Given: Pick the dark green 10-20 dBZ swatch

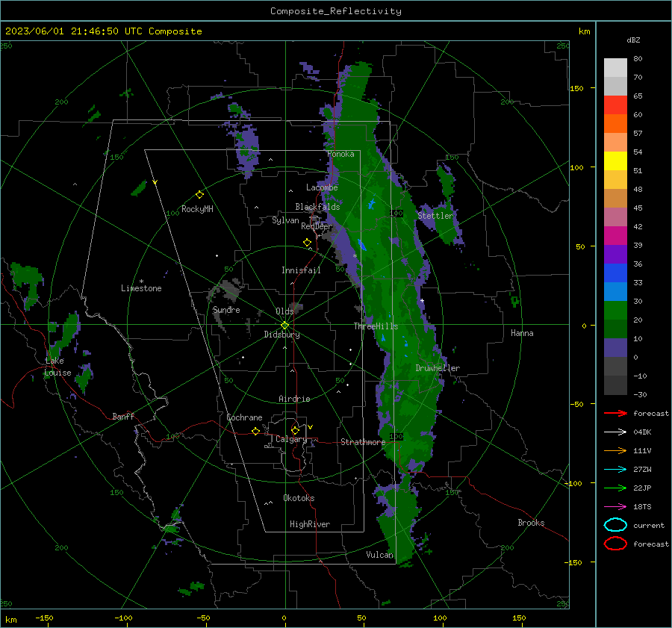Looking at the screenshot, I should pos(615,329).
